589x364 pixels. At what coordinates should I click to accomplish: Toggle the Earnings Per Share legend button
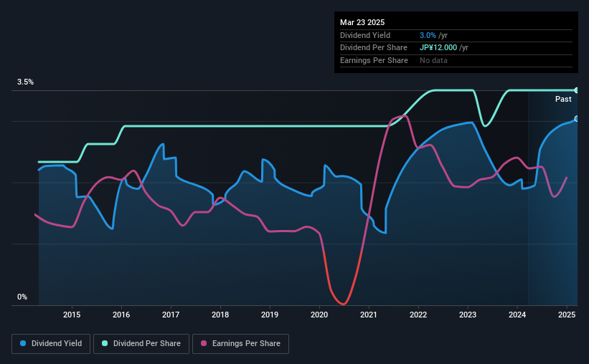click(240, 344)
